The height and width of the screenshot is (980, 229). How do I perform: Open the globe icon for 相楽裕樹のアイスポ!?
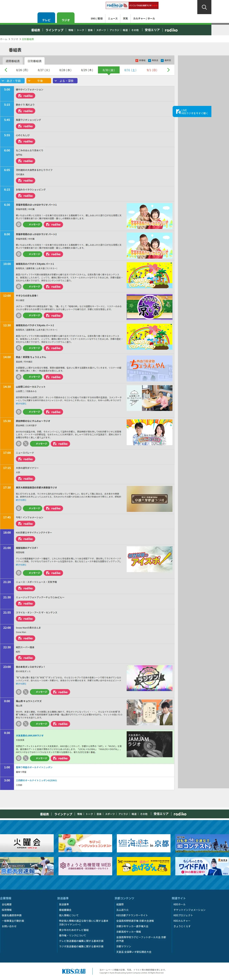point(19,573)
